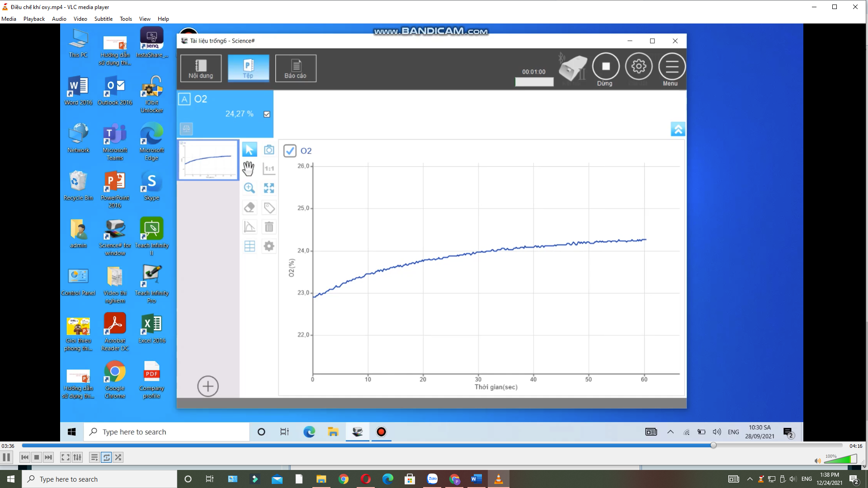This screenshot has width=868, height=488.
Task: Take a graph snapshot with camera icon
Action: tap(269, 150)
